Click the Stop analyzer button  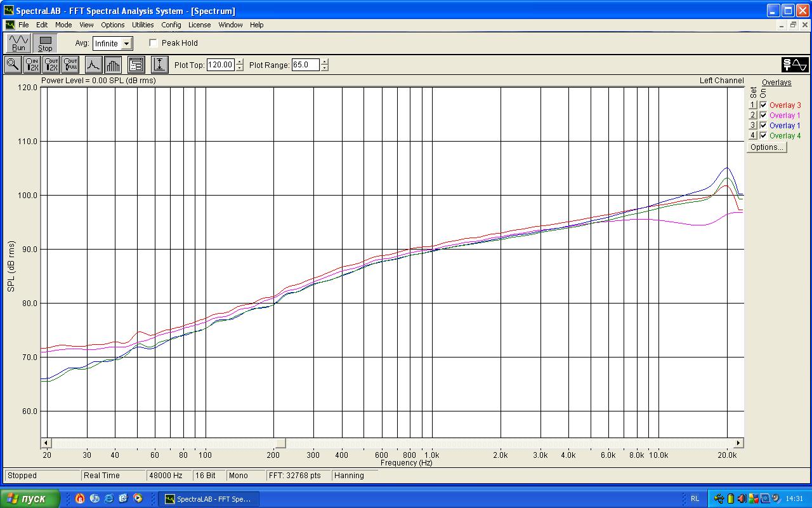[x=45, y=43]
